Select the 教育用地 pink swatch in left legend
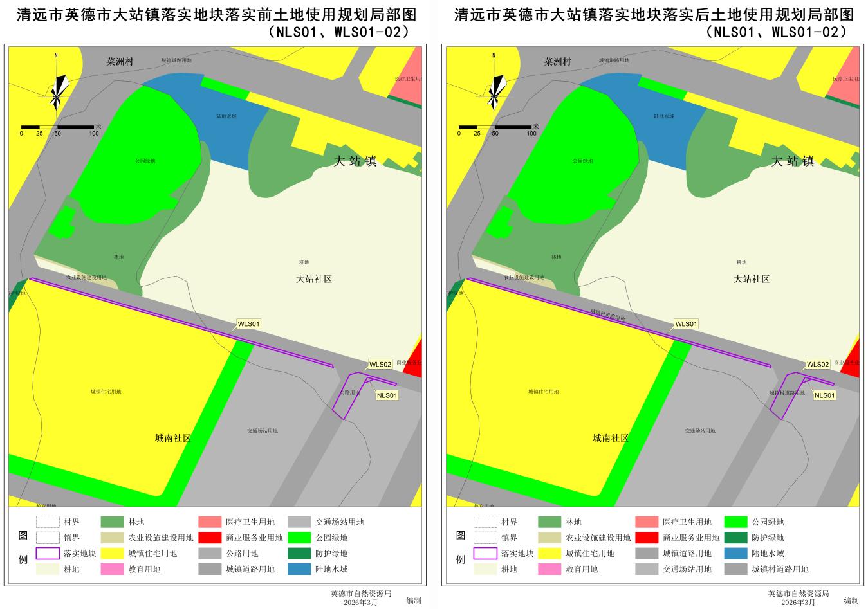Image resolution: width=868 pixels, height=609 pixels. tap(113, 569)
